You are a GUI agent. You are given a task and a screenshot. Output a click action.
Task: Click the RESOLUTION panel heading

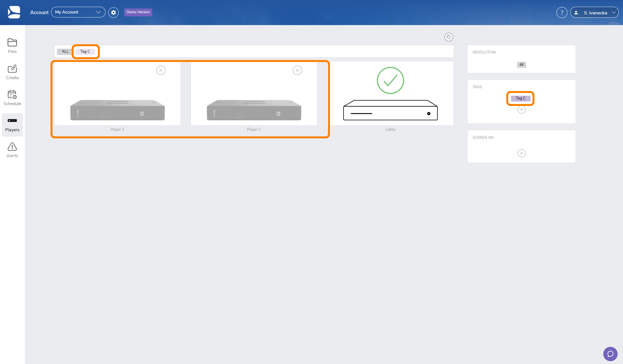point(484,52)
